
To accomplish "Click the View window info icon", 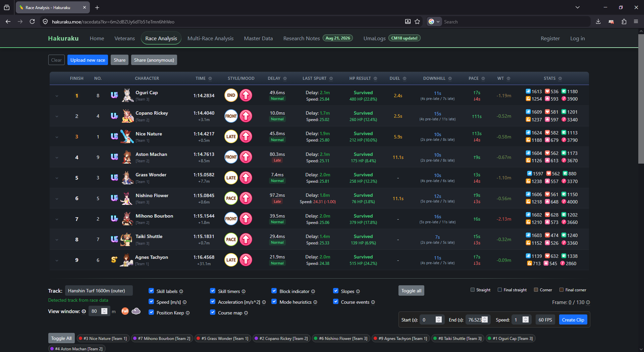I will (84, 311).
